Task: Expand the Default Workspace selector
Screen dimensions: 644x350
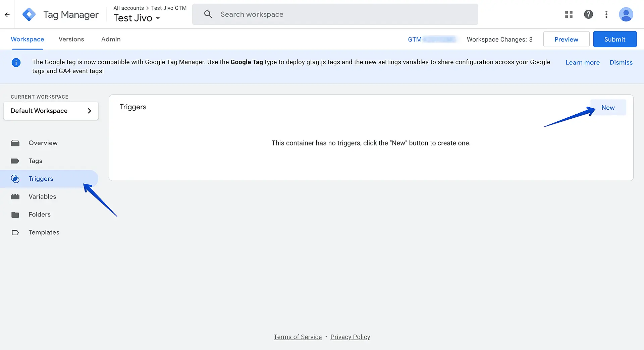Action: (51, 111)
